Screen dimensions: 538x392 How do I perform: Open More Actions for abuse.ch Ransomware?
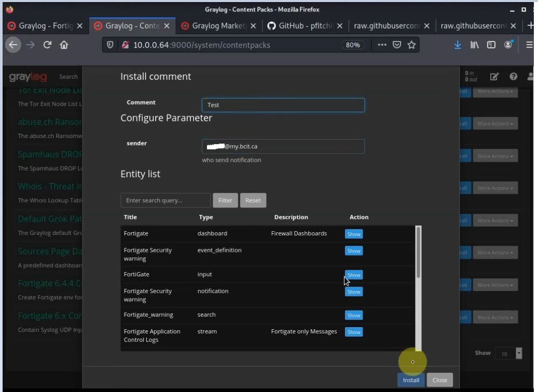pyautogui.click(x=495, y=123)
